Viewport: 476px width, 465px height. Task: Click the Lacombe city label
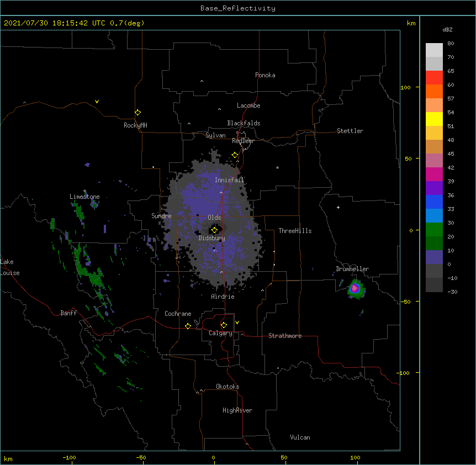[x=248, y=105]
